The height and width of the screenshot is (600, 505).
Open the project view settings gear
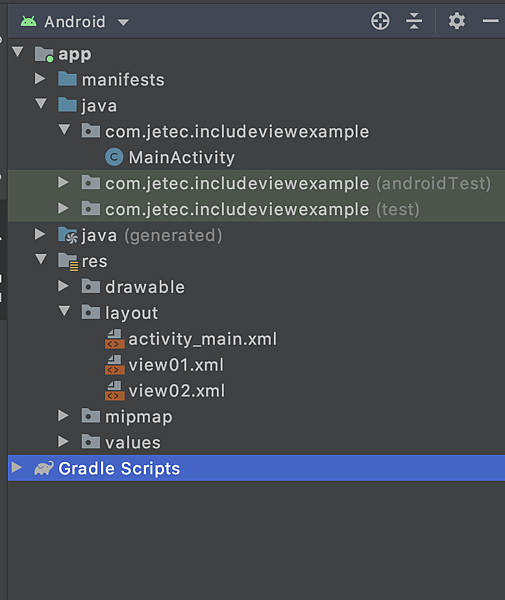pos(457,21)
